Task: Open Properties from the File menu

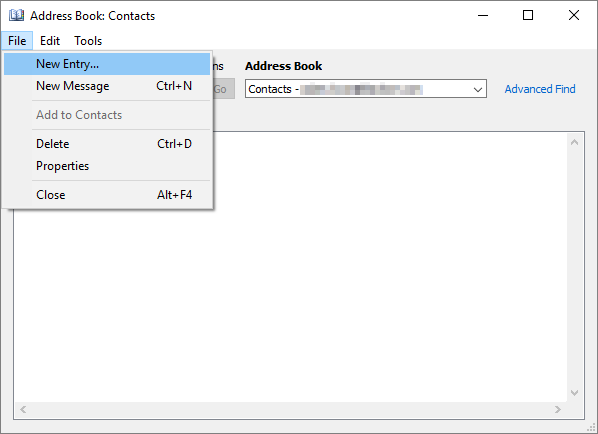Action: (107, 166)
